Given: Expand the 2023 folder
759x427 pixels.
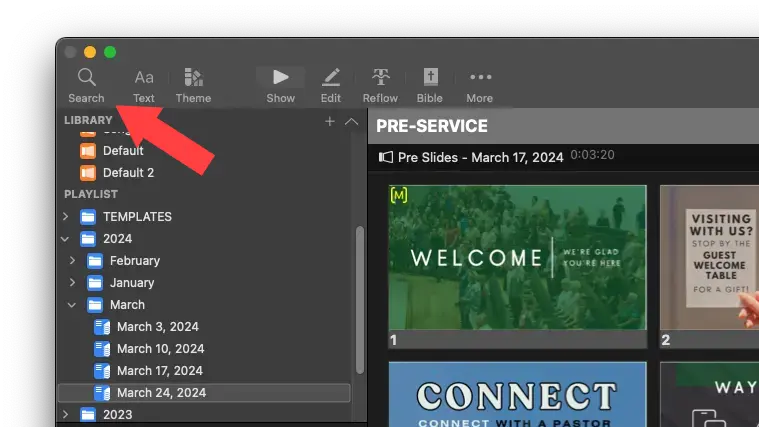Looking at the screenshot, I should coord(65,414).
